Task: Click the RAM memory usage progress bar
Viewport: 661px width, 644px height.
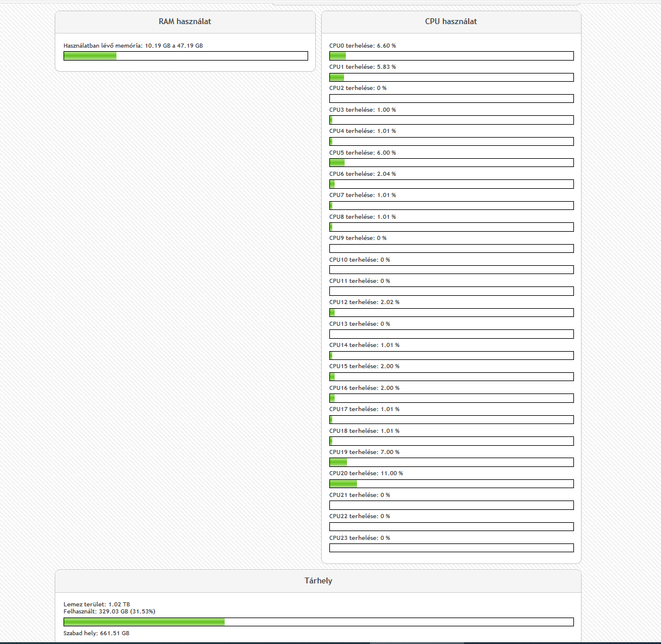Action: 185,56
